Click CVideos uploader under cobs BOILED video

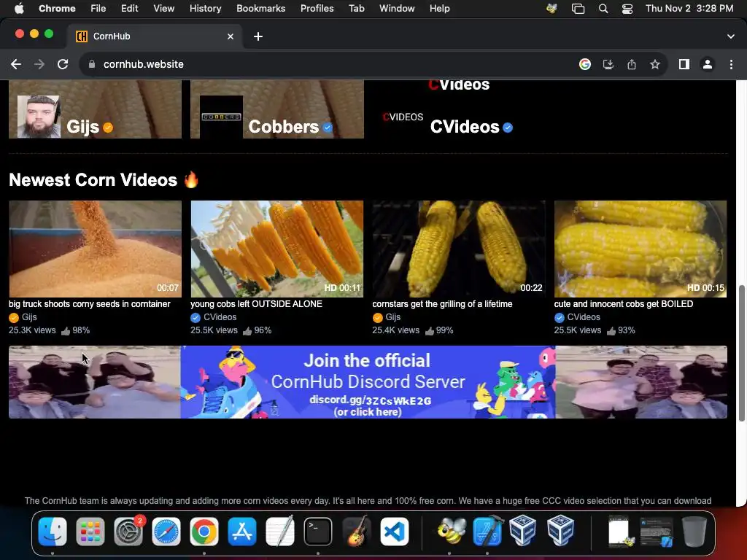(x=584, y=317)
